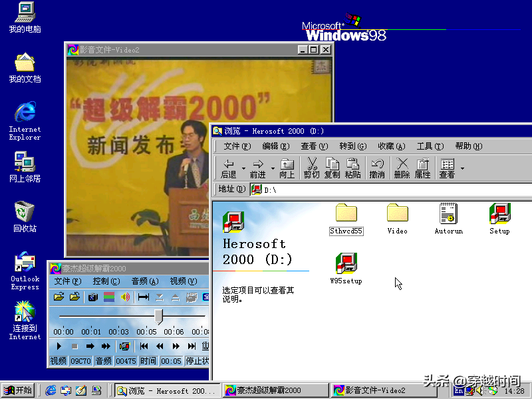Screen dimensions: 532x399
Task: Click the 前进 forward toolbar button
Action: point(258,169)
